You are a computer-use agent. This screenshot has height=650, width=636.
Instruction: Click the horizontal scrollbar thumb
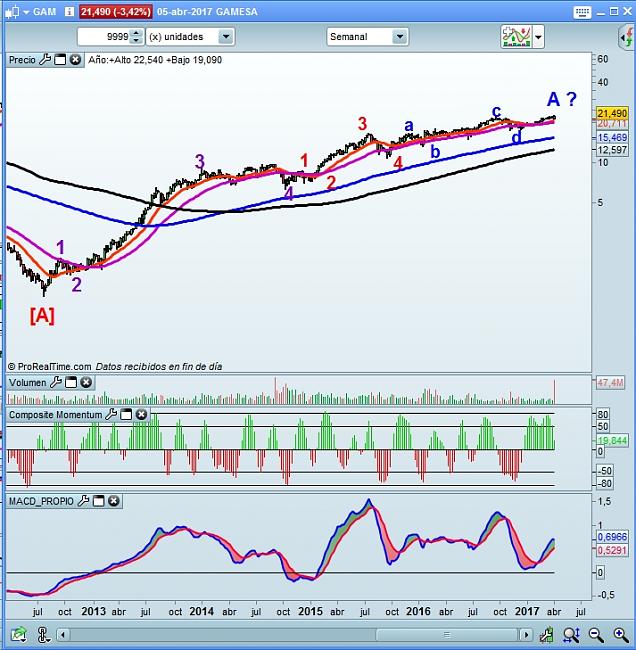pyautogui.click(x=447, y=635)
